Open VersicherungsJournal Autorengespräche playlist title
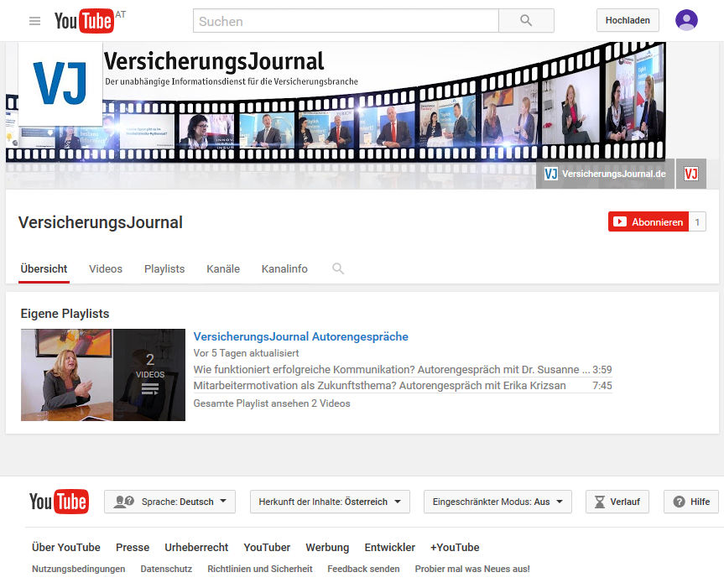The width and height of the screenshot is (724, 588). [300, 336]
